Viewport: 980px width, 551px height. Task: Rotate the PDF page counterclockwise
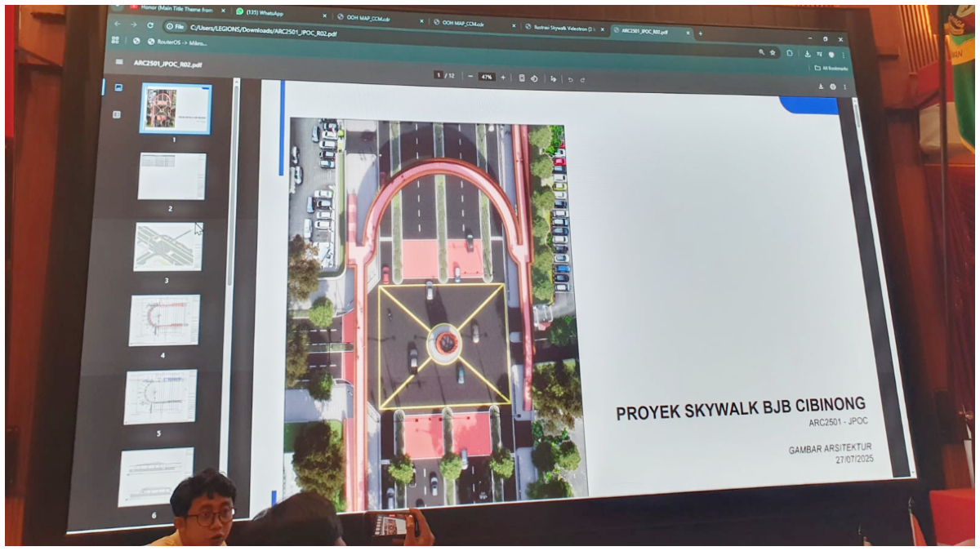(534, 78)
